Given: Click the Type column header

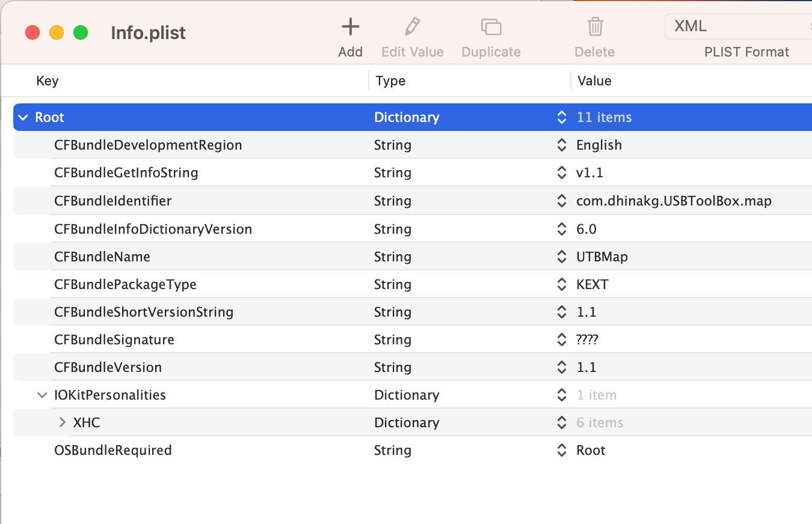Looking at the screenshot, I should pos(390,81).
